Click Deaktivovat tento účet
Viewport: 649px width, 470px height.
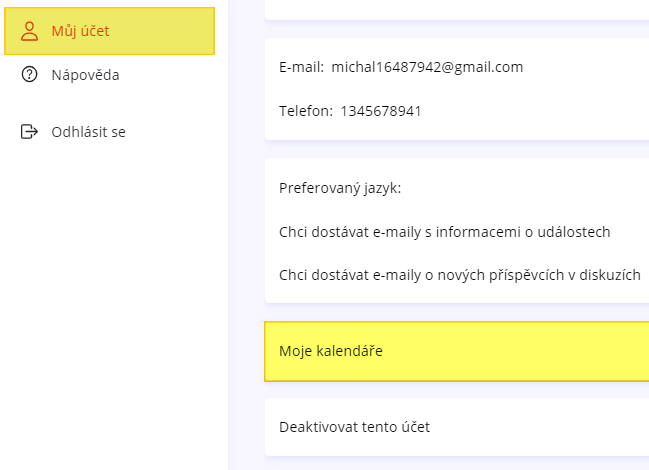pyautogui.click(x=354, y=427)
